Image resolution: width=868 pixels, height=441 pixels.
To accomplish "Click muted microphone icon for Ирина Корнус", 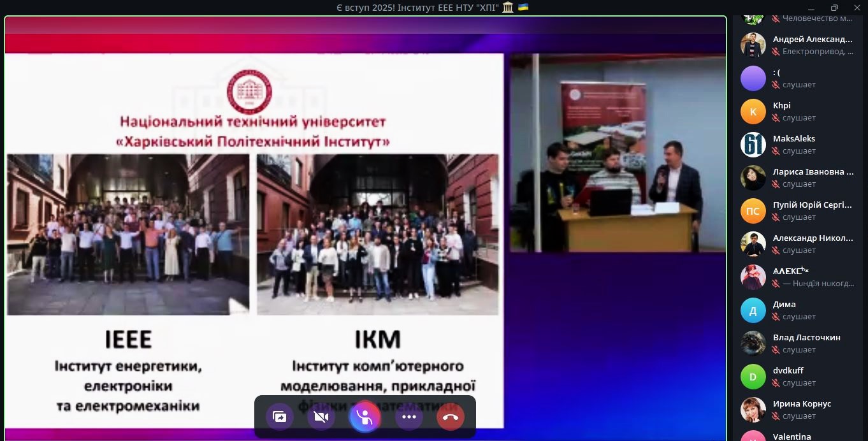I will coord(776,416).
